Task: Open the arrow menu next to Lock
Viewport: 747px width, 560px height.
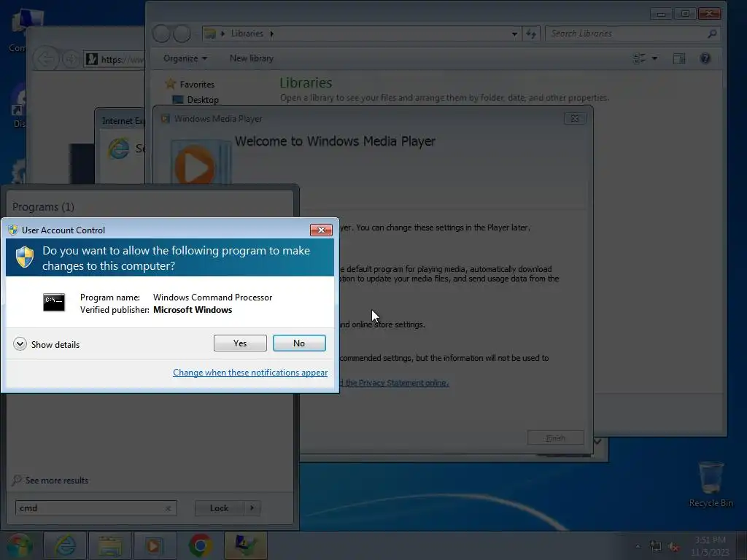Action: tap(252, 508)
